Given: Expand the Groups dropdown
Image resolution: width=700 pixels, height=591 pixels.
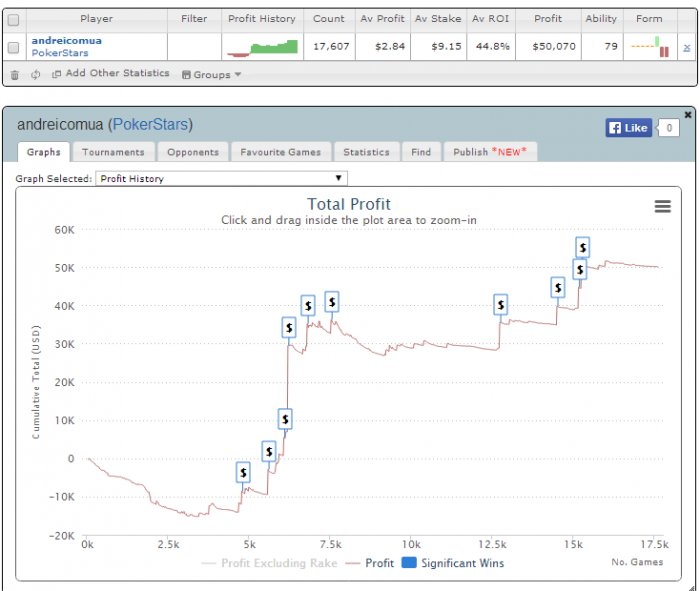Looking at the screenshot, I should pyautogui.click(x=211, y=74).
